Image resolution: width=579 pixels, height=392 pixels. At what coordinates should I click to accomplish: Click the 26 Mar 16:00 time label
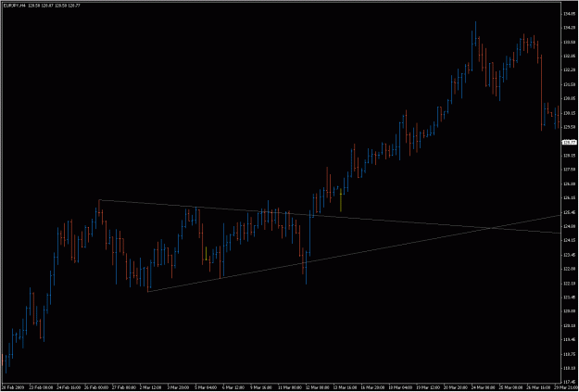(x=537, y=388)
